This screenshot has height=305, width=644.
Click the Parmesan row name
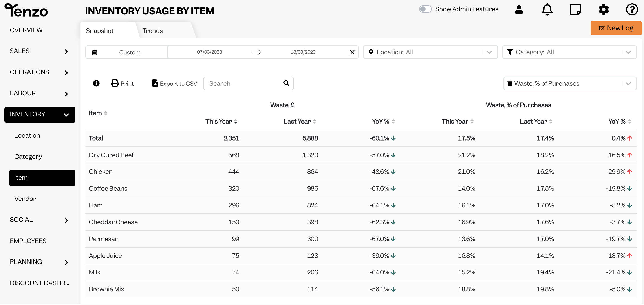pyautogui.click(x=104, y=239)
